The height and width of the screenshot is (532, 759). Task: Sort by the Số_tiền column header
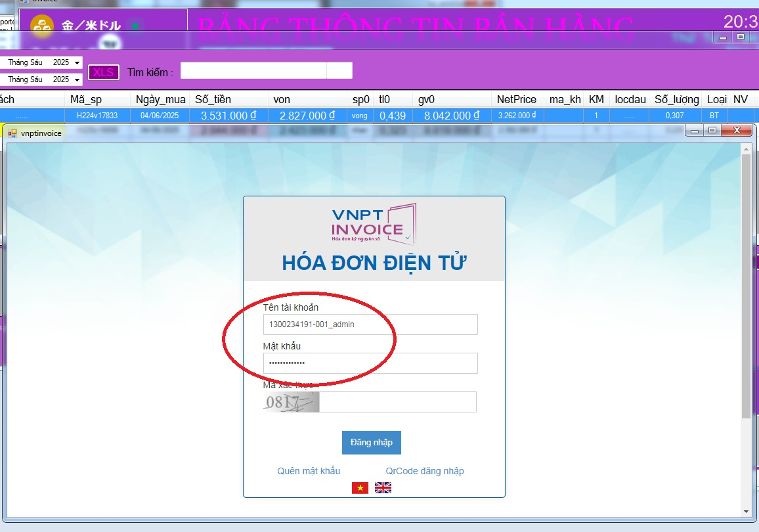click(213, 100)
